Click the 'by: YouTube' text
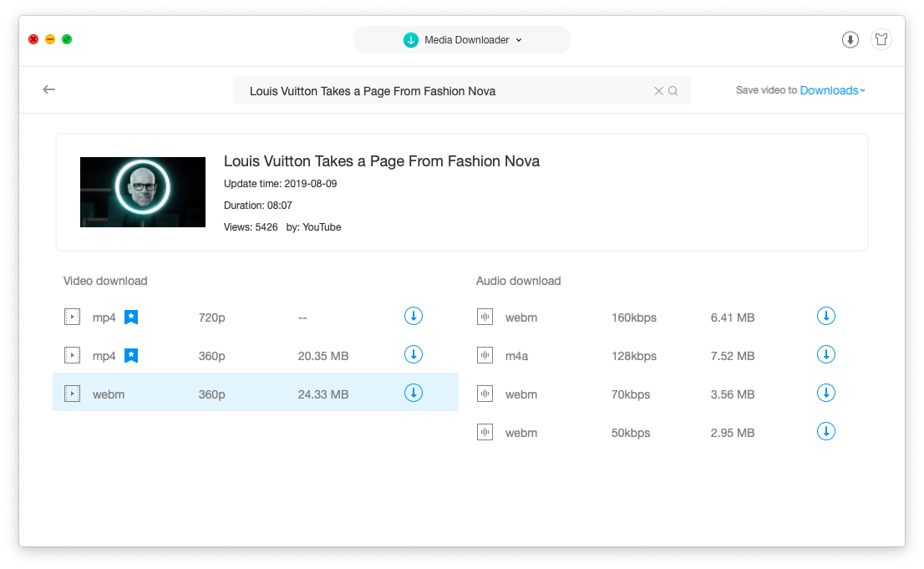Image resolution: width=924 pixels, height=569 pixels. point(313,227)
